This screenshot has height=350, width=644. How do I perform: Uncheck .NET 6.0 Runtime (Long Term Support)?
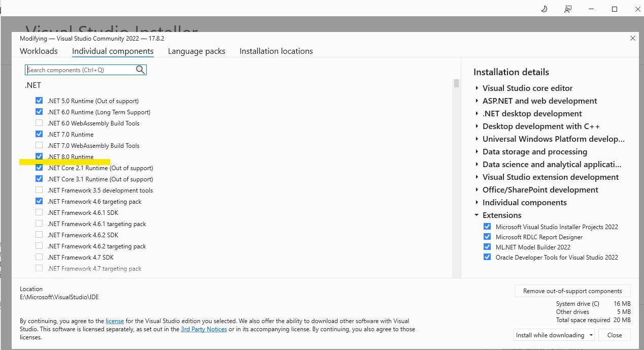[x=39, y=112]
